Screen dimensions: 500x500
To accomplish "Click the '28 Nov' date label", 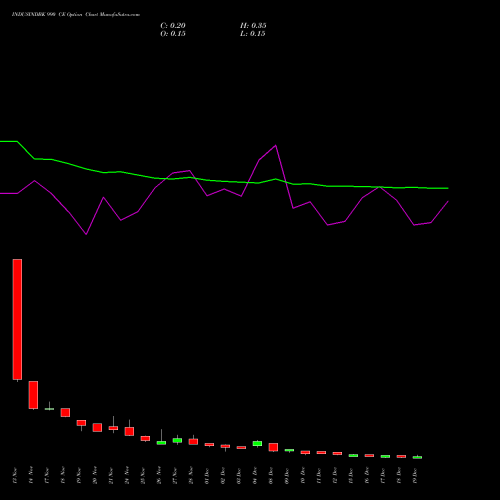I will pos(191,476).
